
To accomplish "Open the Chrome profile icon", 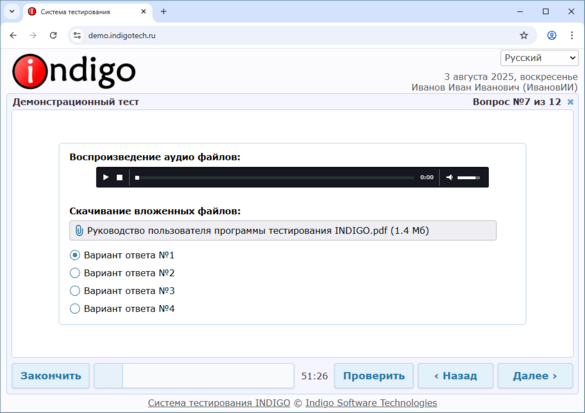I will tap(552, 35).
